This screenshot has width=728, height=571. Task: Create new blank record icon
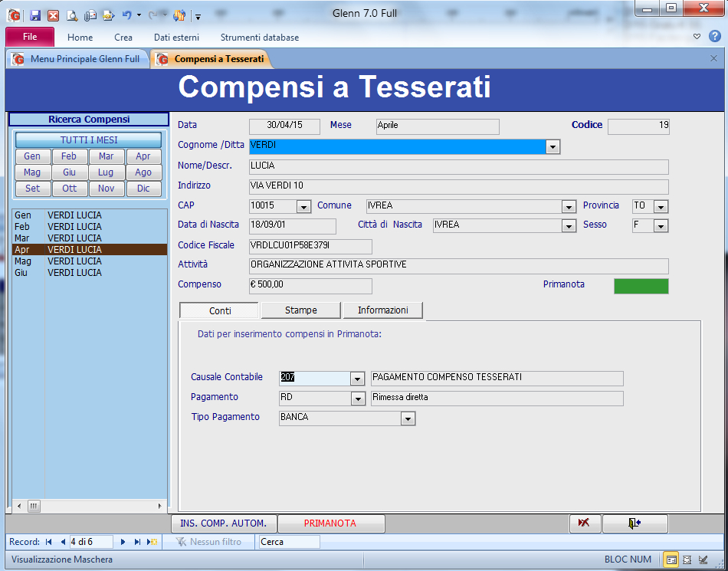pyautogui.click(x=152, y=542)
